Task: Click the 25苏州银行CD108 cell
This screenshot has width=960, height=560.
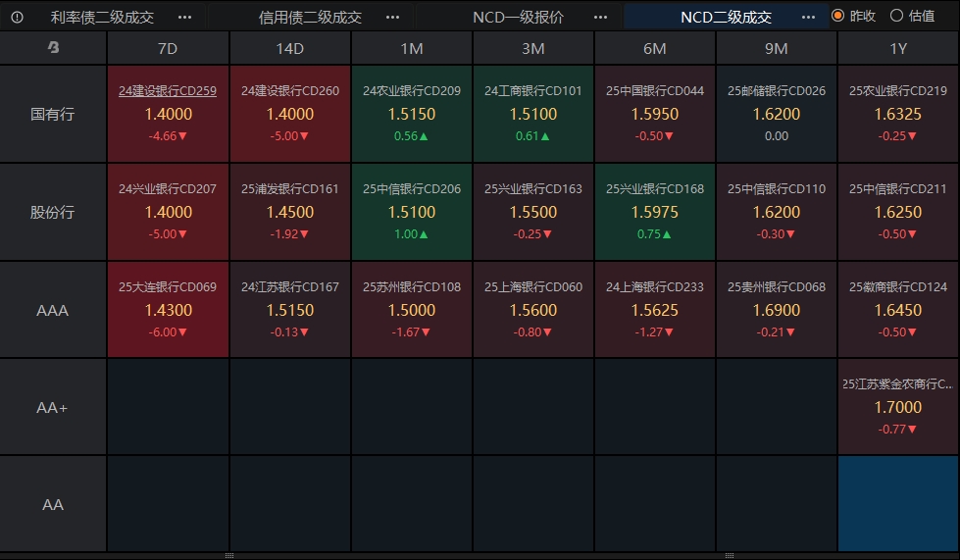Action: [x=412, y=310]
